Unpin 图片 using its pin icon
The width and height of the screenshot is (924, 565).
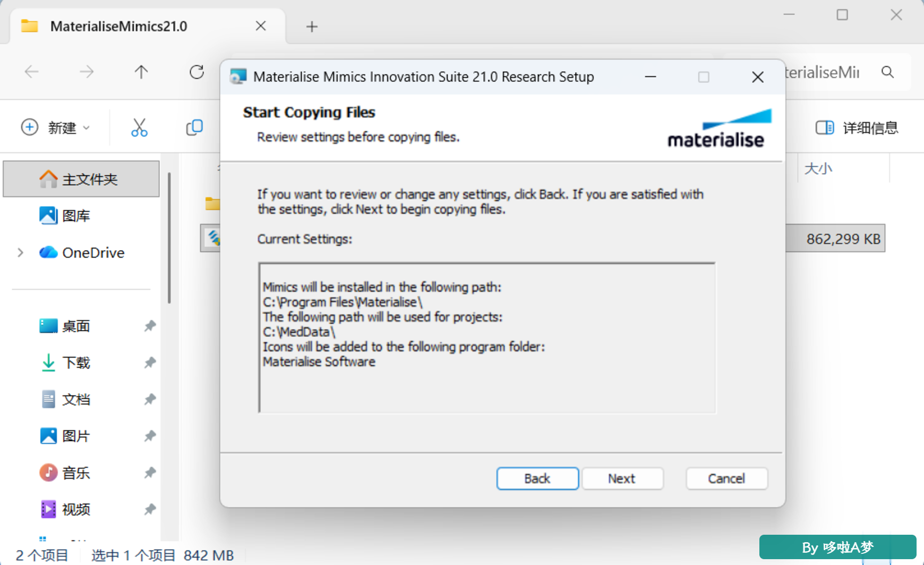(150, 436)
